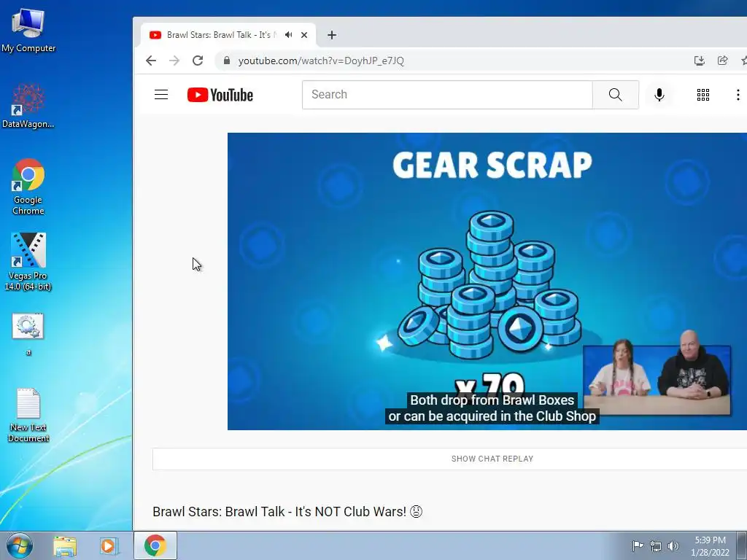The width and height of the screenshot is (747, 560).
Task: Open the Windows Start menu
Action: tap(20, 545)
